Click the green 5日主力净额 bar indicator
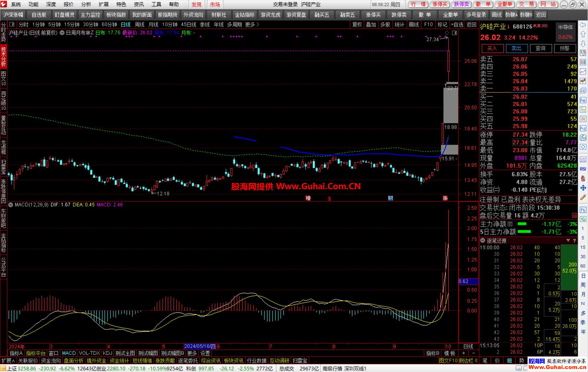This screenshot has width=588, height=372. point(524,232)
